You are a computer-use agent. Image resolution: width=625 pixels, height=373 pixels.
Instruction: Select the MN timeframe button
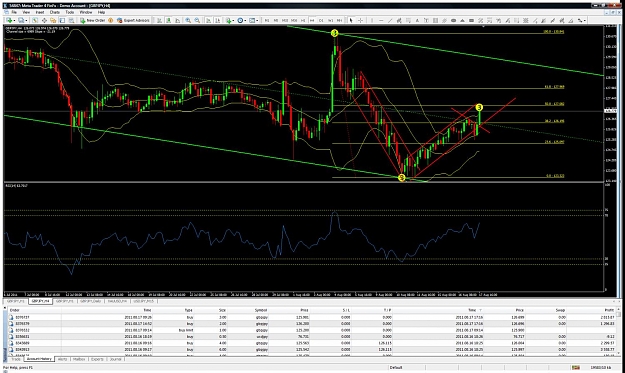339,20
